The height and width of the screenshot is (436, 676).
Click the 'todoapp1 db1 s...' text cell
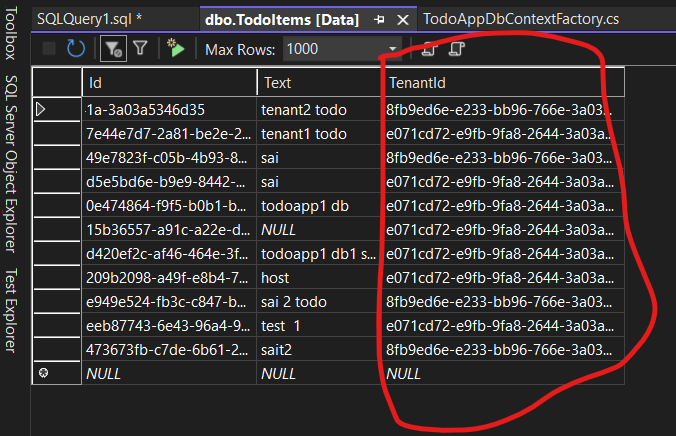[x=319, y=254]
